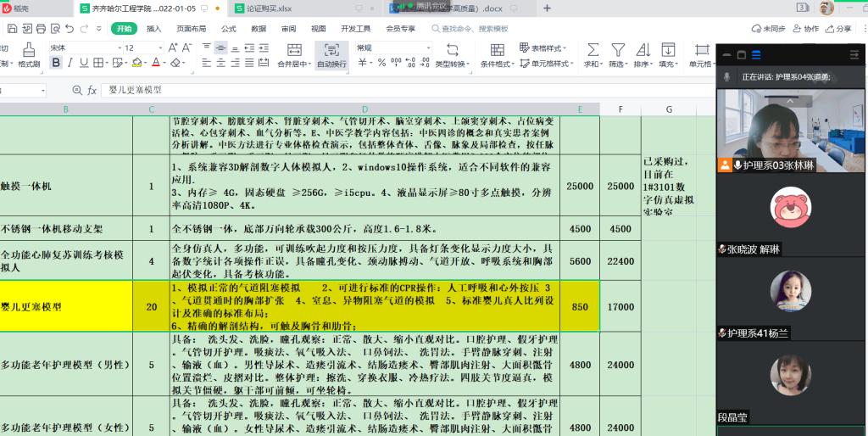Click the font color red A swatch
Screen dimensions: 868x436
coord(155,63)
